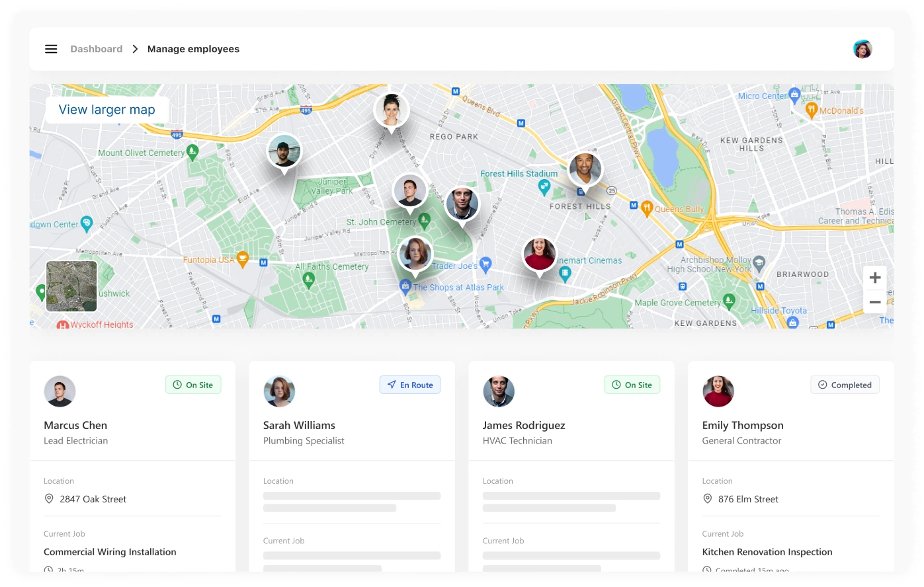Click Sarah Williams' En Route status badge
The image size is (924, 587).
(x=410, y=385)
